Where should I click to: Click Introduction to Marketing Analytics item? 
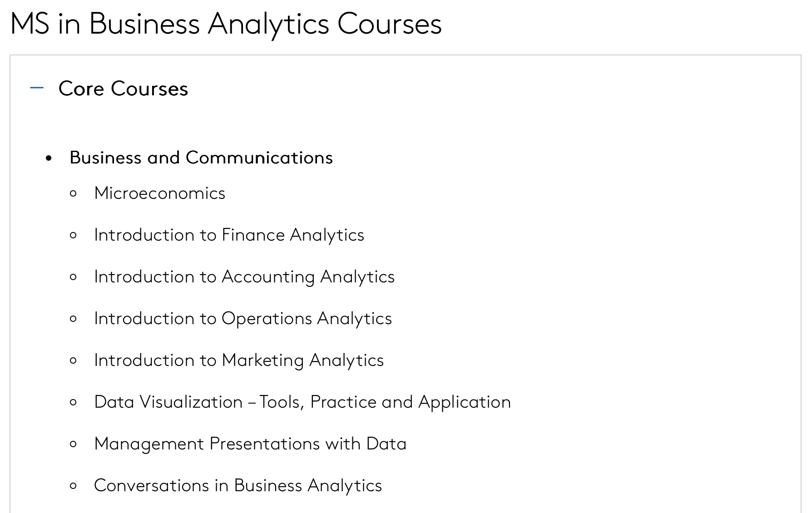click(x=239, y=360)
